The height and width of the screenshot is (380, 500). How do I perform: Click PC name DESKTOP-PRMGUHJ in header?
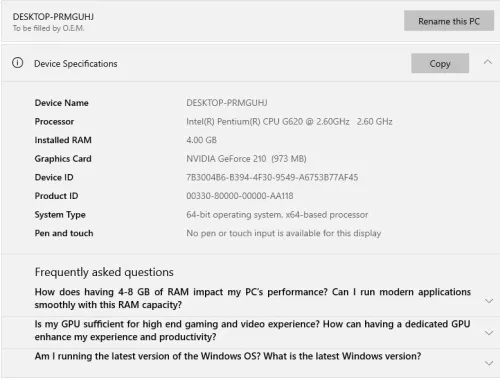point(53,17)
